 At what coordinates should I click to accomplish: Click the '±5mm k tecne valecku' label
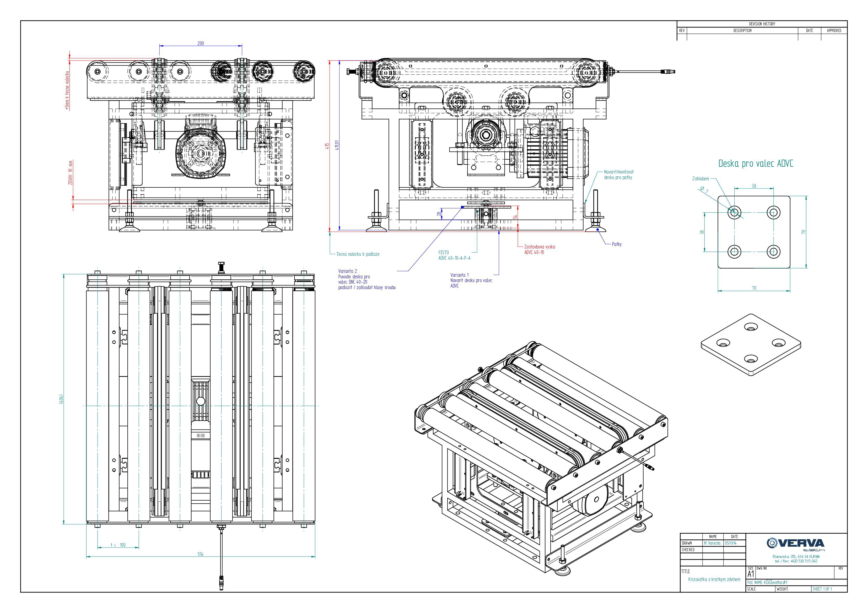tap(67, 90)
